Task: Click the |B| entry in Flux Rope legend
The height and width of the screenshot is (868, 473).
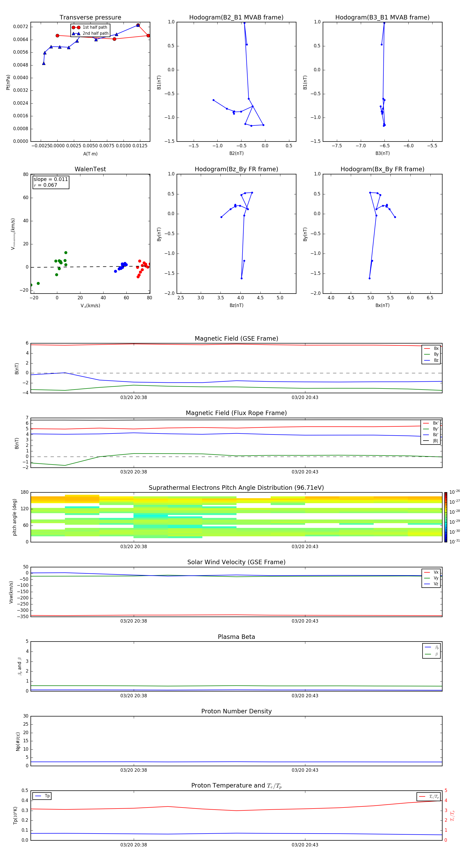Action: pyautogui.click(x=431, y=441)
